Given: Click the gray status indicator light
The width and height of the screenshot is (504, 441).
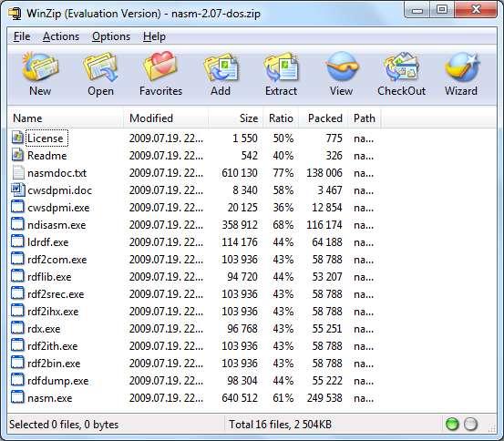Looking at the screenshot, I should tap(470, 424).
